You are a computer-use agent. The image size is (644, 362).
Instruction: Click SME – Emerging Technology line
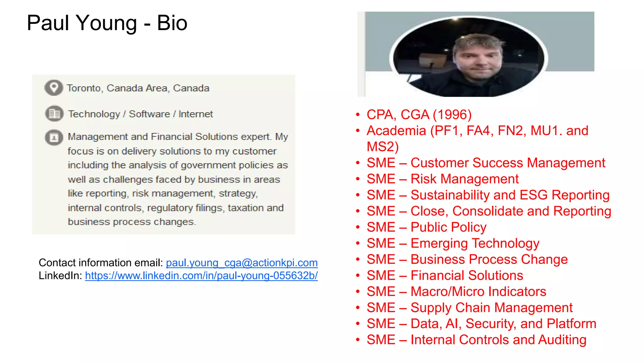453,243
